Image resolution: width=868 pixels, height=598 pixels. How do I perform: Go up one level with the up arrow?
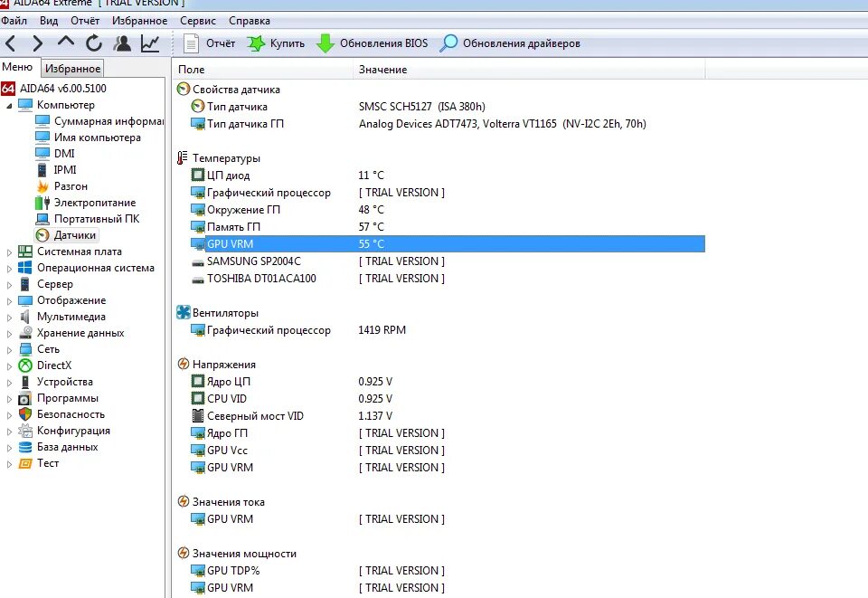tap(66, 43)
